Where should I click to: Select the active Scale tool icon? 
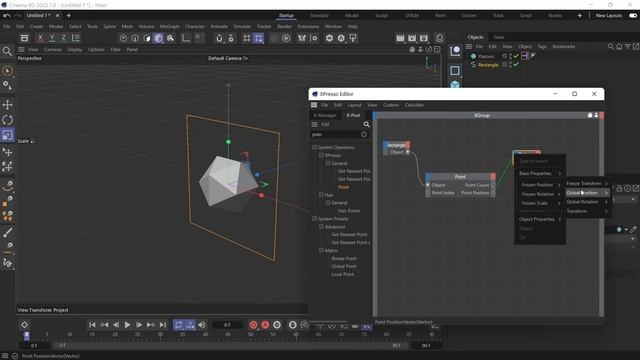(7, 135)
